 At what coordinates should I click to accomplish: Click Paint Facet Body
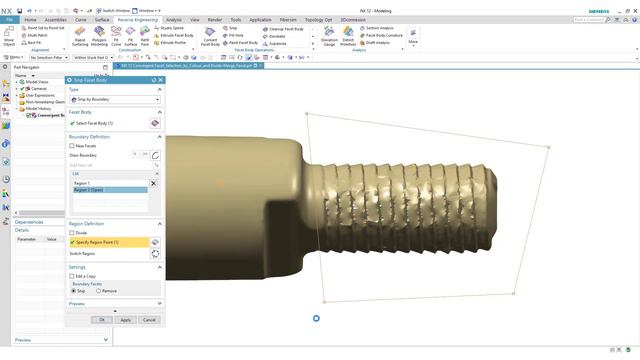[x=240, y=42]
